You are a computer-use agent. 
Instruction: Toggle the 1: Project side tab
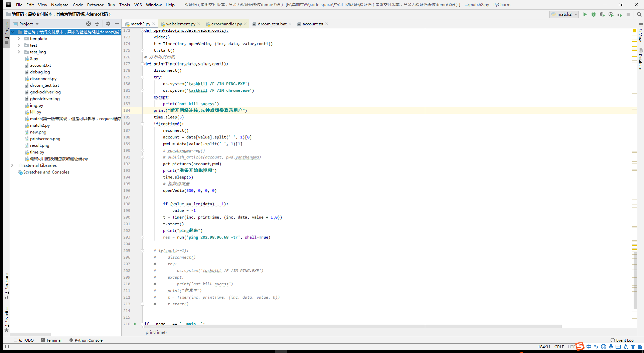pos(6,33)
